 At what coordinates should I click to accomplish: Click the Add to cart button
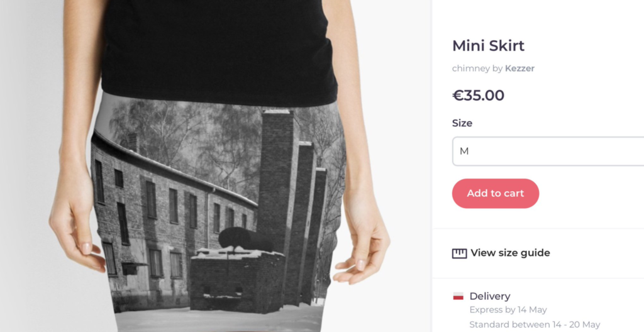(496, 194)
